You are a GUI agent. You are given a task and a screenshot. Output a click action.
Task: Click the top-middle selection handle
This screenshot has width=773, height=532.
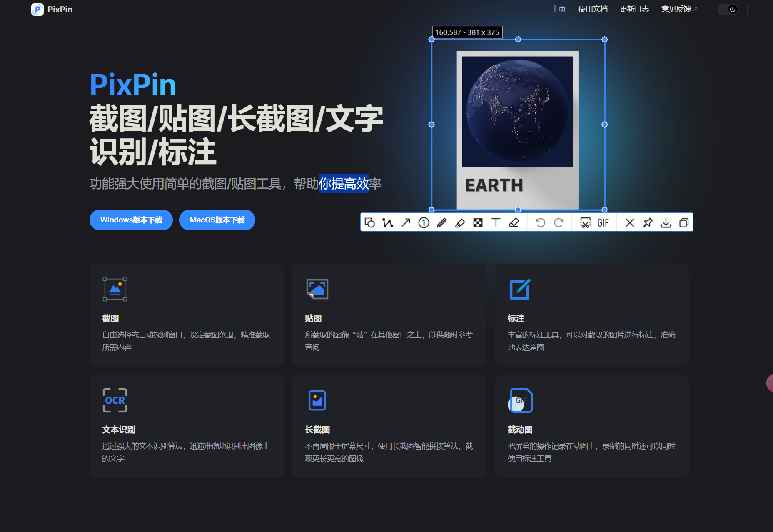(518, 39)
